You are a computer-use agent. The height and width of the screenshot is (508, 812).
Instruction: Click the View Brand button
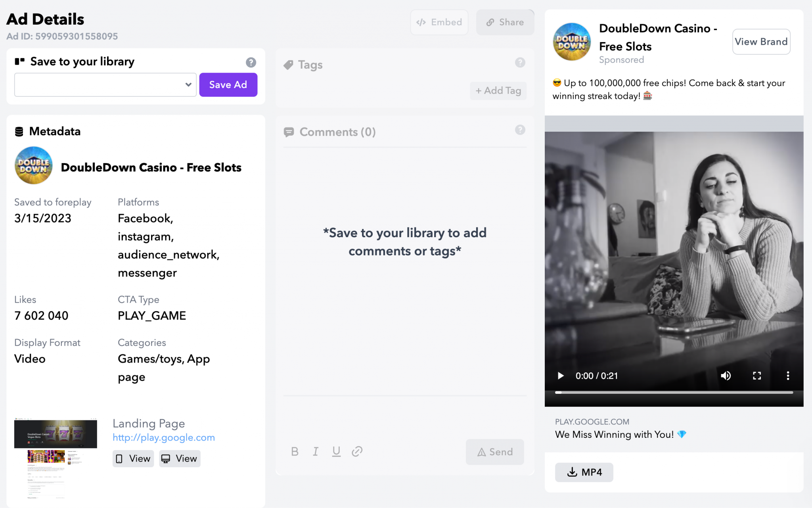[x=761, y=42]
